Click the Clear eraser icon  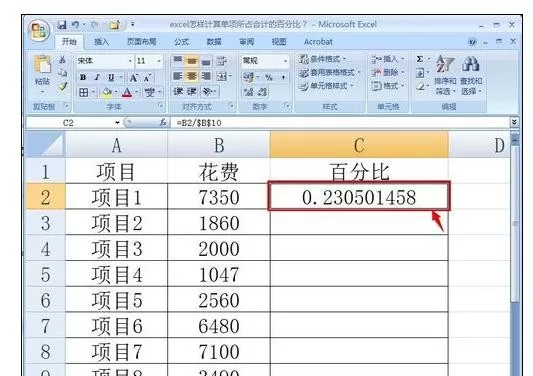pos(420,86)
